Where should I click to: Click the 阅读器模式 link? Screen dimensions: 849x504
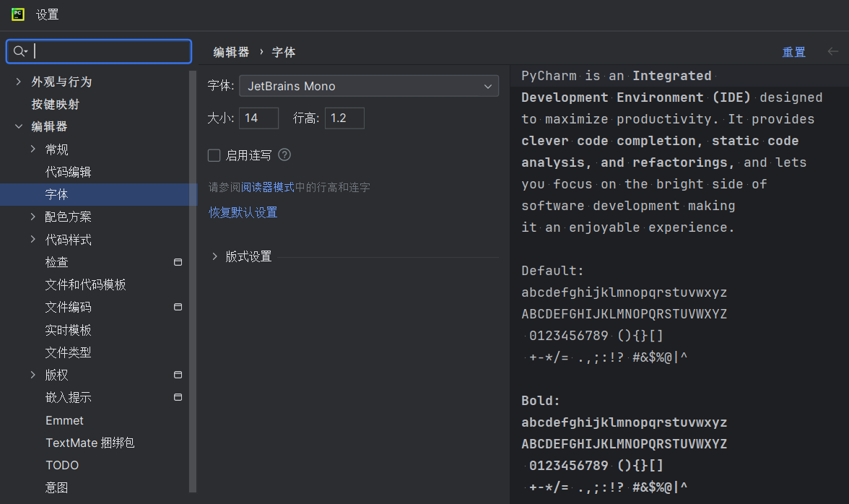coord(267,187)
